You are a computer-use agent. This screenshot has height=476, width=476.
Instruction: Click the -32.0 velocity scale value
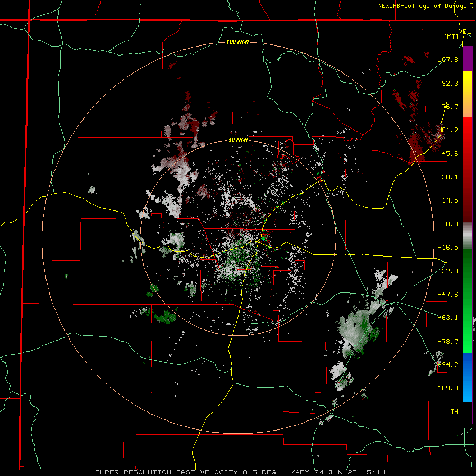pos(448,271)
